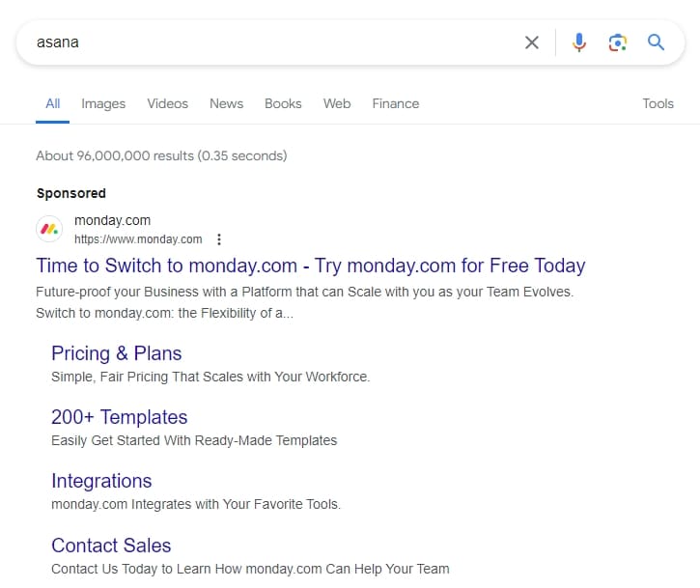
Task: Open the Finance tab
Action: (x=396, y=103)
